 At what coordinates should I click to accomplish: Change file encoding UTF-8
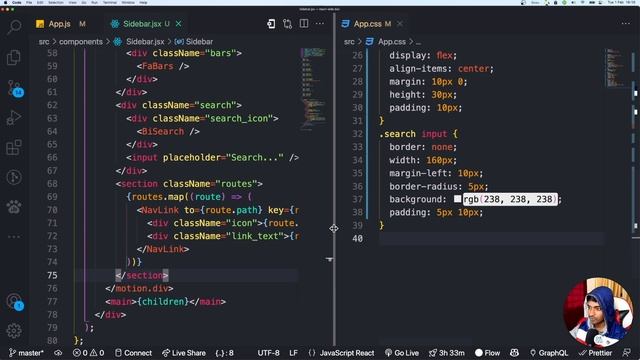pyautogui.click(x=268, y=353)
